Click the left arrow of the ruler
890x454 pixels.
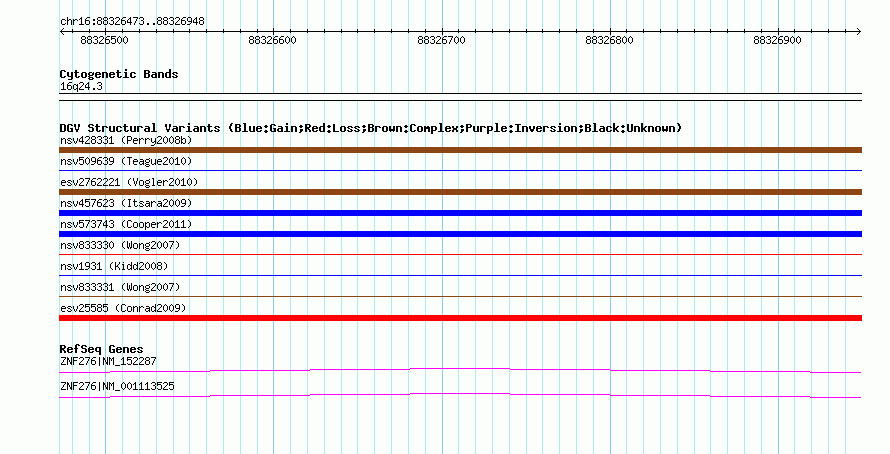[62, 31]
